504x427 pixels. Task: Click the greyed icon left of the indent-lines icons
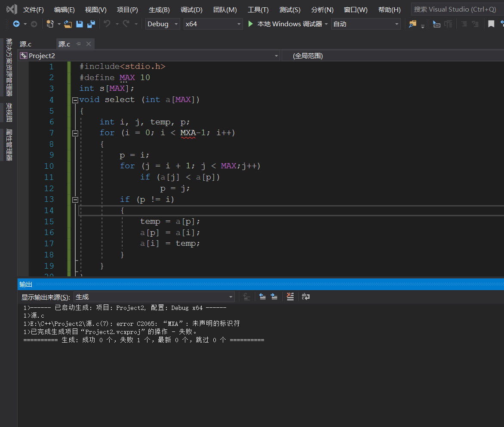(x=448, y=24)
